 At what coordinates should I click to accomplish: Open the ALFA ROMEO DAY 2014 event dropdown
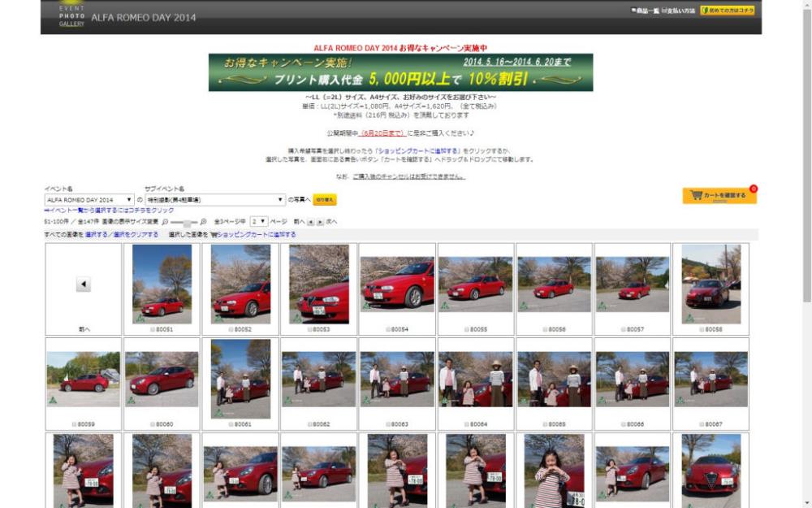[89, 200]
